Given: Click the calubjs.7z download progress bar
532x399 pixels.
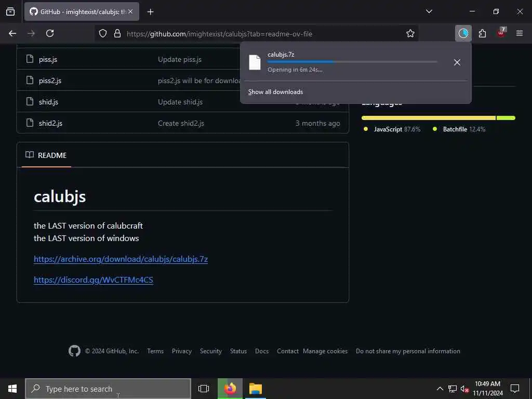Looking at the screenshot, I should coord(352,62).
